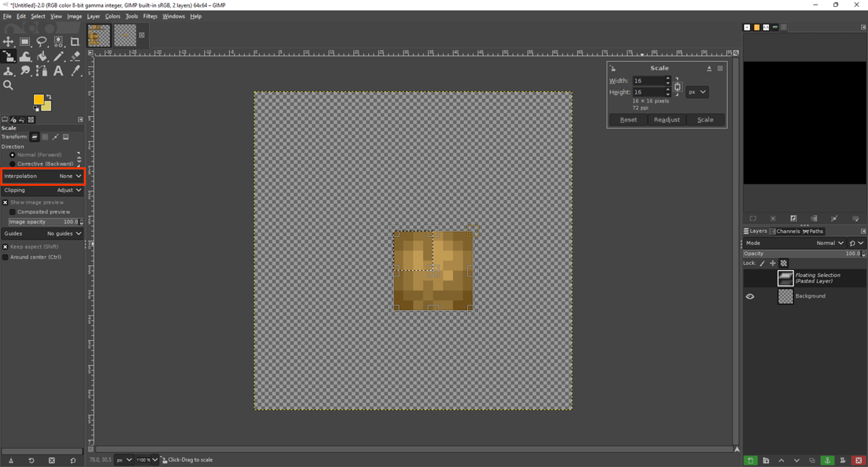This screenshot has height=467, width=868.
Task: Select the Zoom magnifier tool
Action: click(8, 85)
